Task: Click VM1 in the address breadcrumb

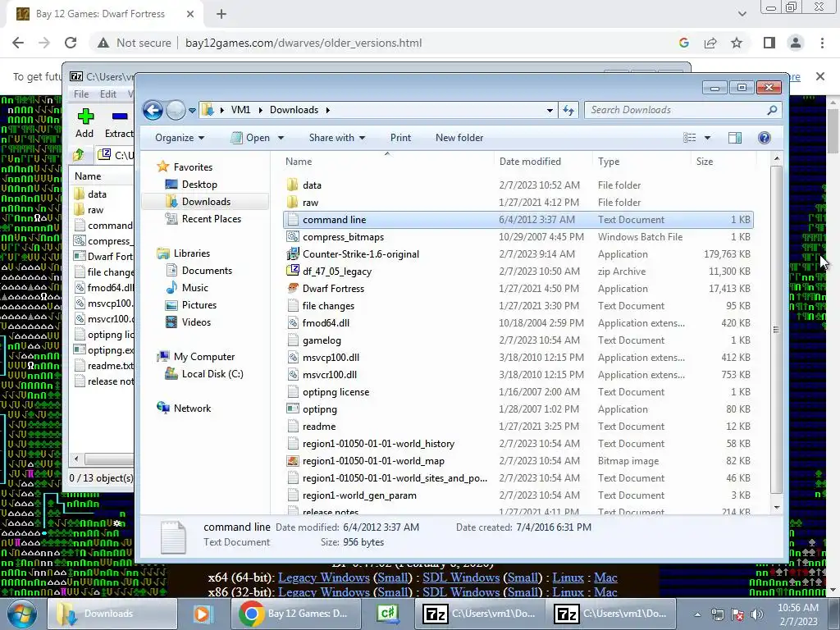Action: tap(240, 110)
